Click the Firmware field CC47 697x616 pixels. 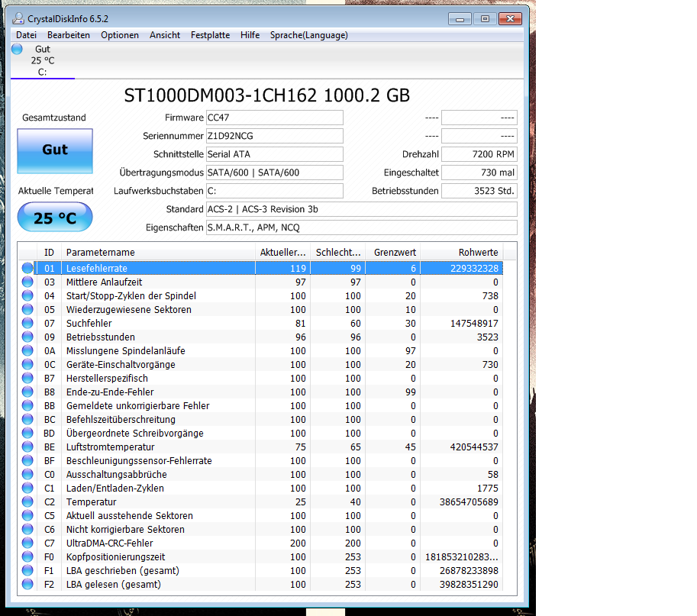275,118
